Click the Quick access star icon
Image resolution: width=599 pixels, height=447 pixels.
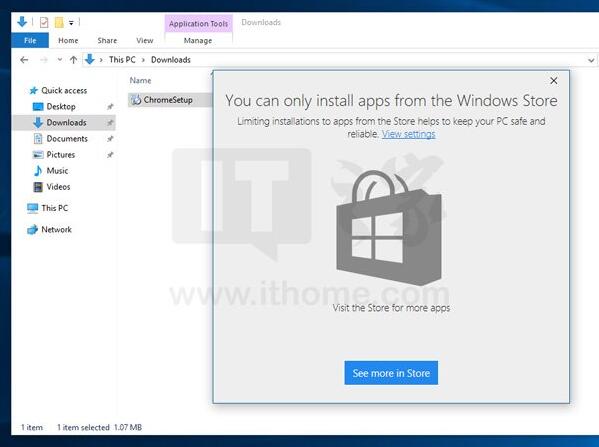(x=34, y=91)
